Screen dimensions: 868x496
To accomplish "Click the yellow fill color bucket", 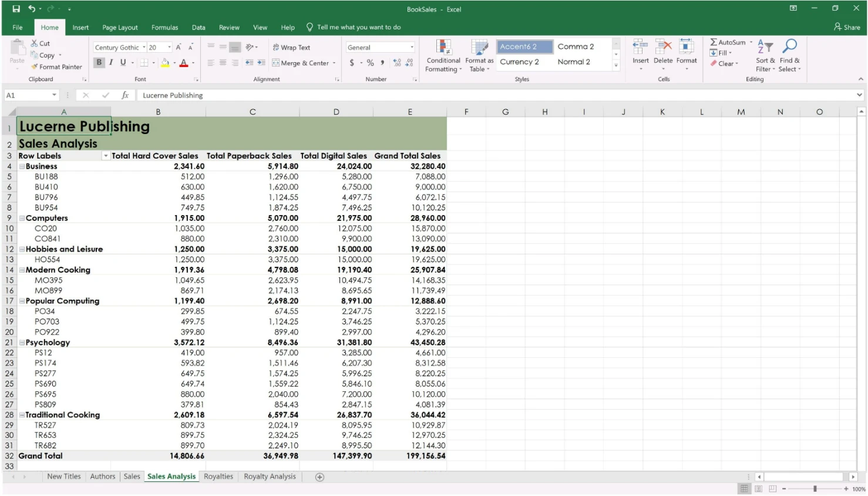I will tap(165, 63).
